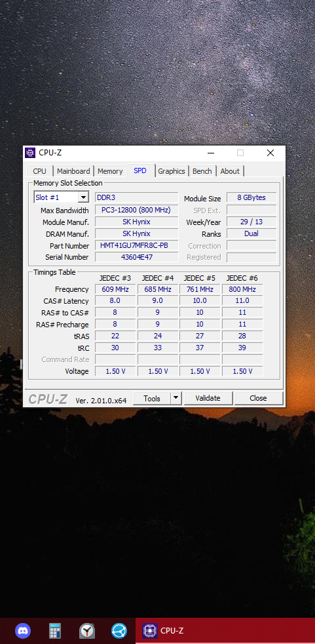Select serial number 43604E47
The width and height of the screenshot is (315, 644).
coord(137,257)
